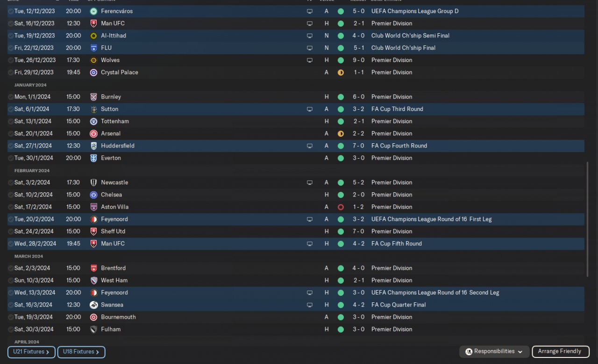The image size is (598, 364).
Task: Click the check mark next to Sat, 17/2/2024
Action: [x=11, y=207]
